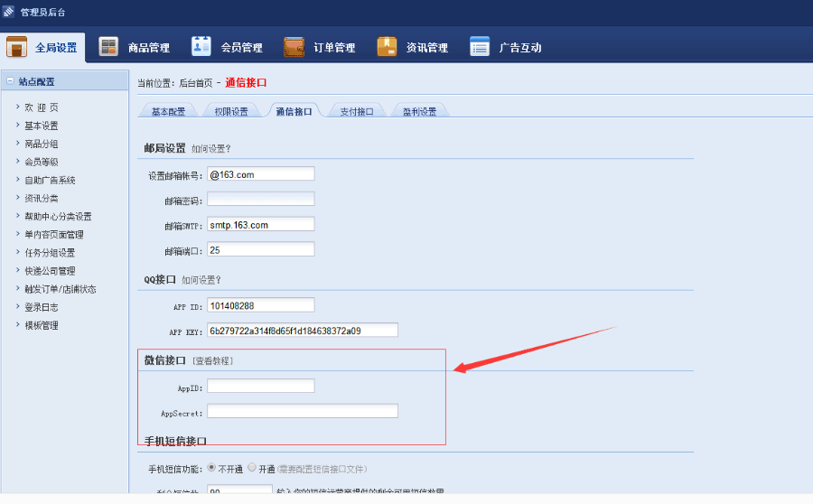The image size is (813, 504).
Task: Open 自助广告系统 in the sidebar
Action: (x=50, y=180)
